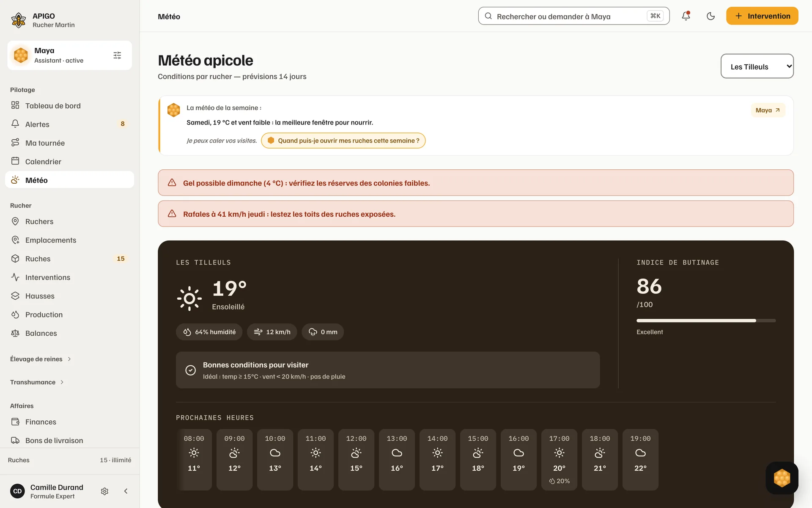The width and height of the screenshot is (812, 508).
Task: Open Interventions page
Action: point(69,277)
